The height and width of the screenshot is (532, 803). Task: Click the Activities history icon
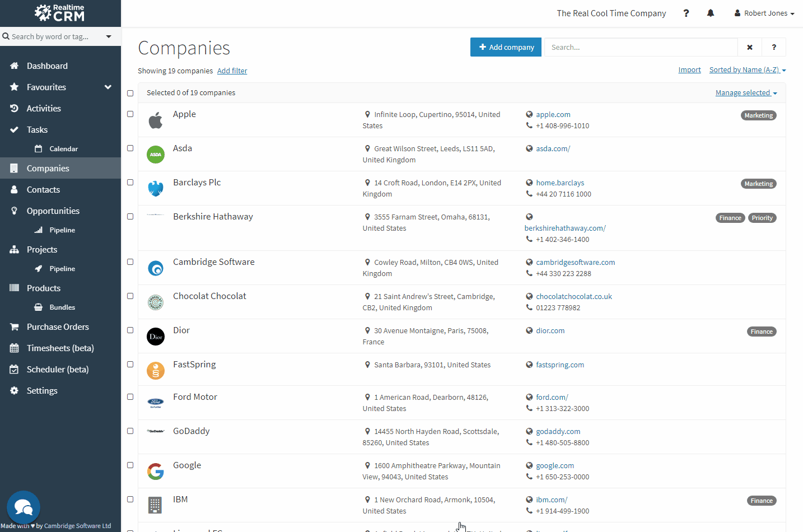pos(15,109)
